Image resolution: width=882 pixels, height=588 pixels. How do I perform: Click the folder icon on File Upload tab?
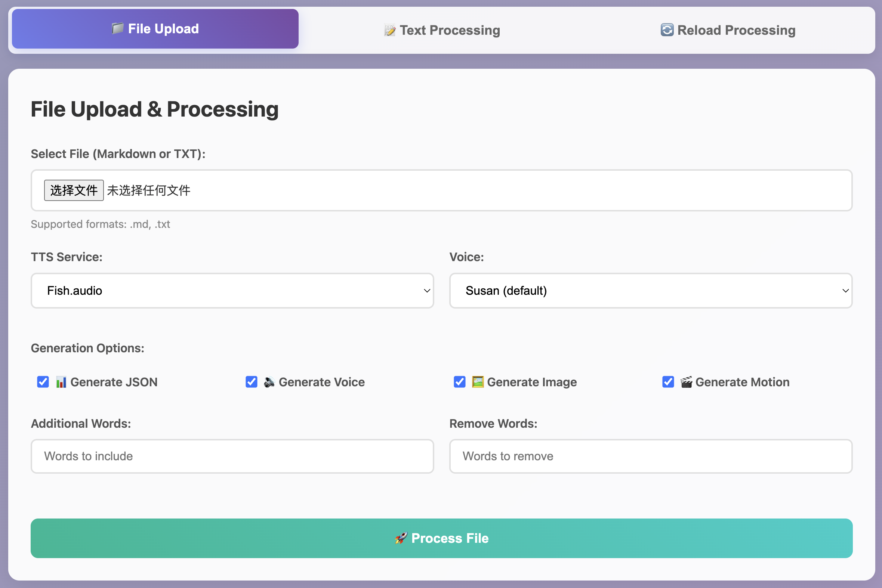pos(117,28)
